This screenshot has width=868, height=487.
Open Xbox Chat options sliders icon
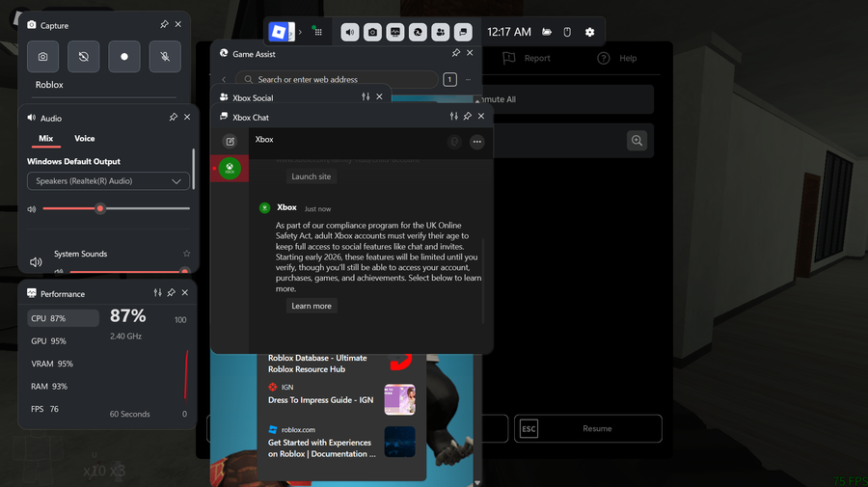click(454, 117)
